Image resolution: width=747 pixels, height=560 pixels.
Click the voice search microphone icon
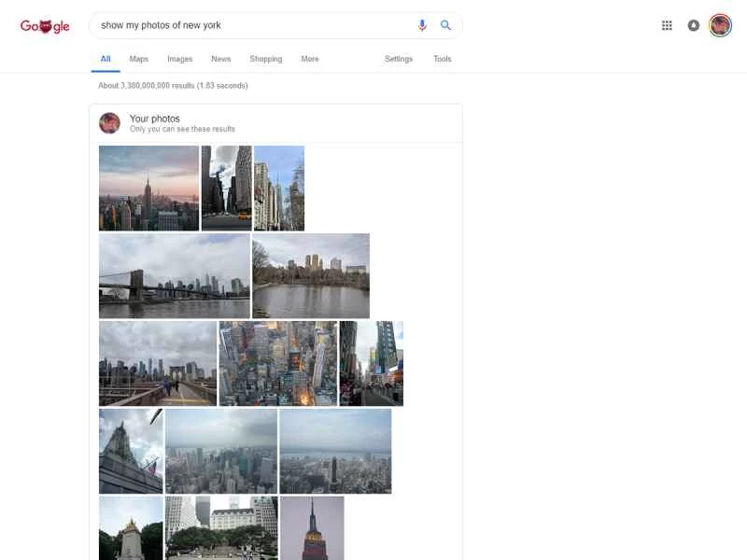tap(421, 25)
